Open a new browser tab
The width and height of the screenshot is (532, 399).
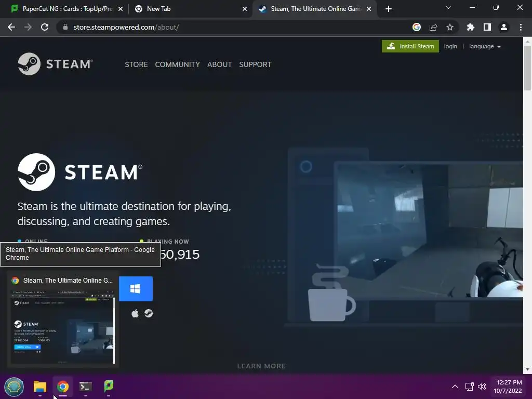389,9
